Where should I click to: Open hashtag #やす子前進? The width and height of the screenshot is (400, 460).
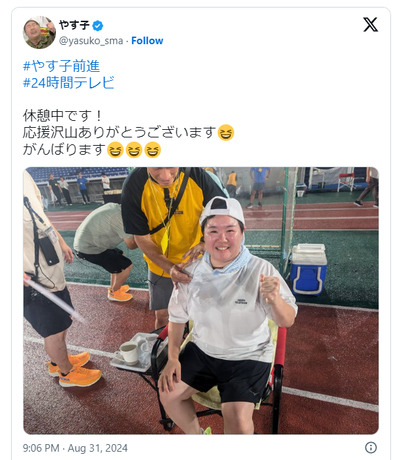coord(61,66)
